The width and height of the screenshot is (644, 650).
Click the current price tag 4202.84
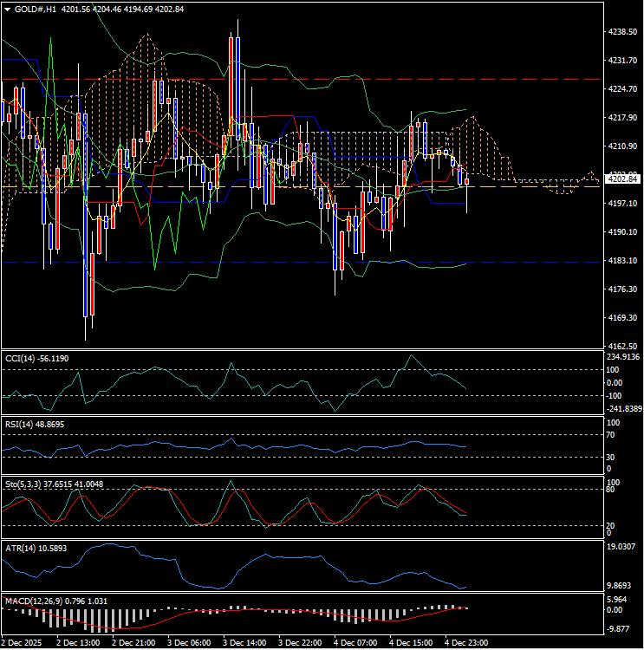(623, 179)
